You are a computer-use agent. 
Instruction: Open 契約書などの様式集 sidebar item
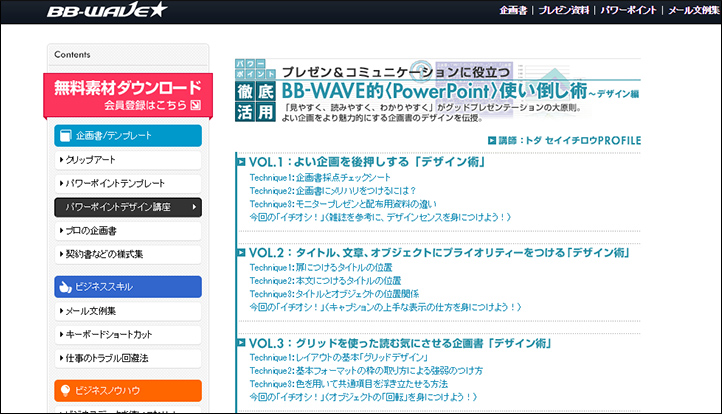[128, 254]
